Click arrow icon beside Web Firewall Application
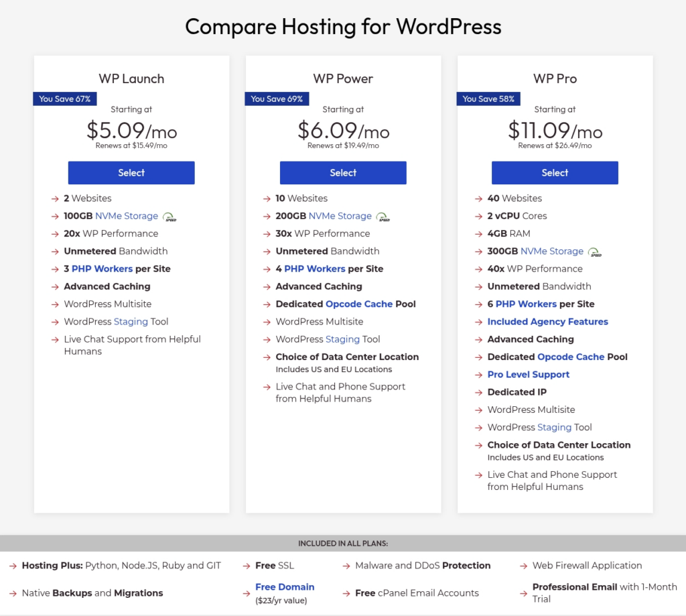This screenshot has width=686, height=616. [523, 566]
